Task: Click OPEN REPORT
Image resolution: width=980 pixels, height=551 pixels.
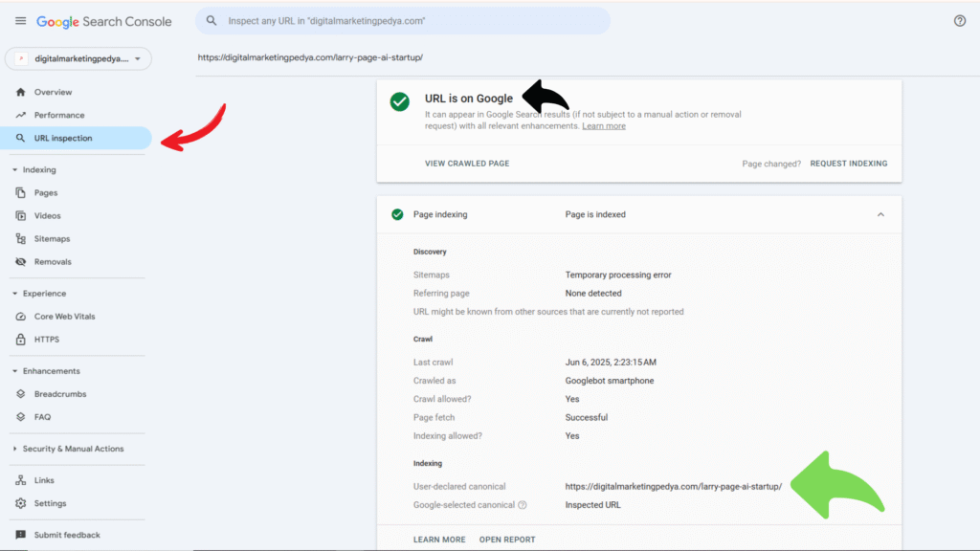Action: click(x=507, y=540)
